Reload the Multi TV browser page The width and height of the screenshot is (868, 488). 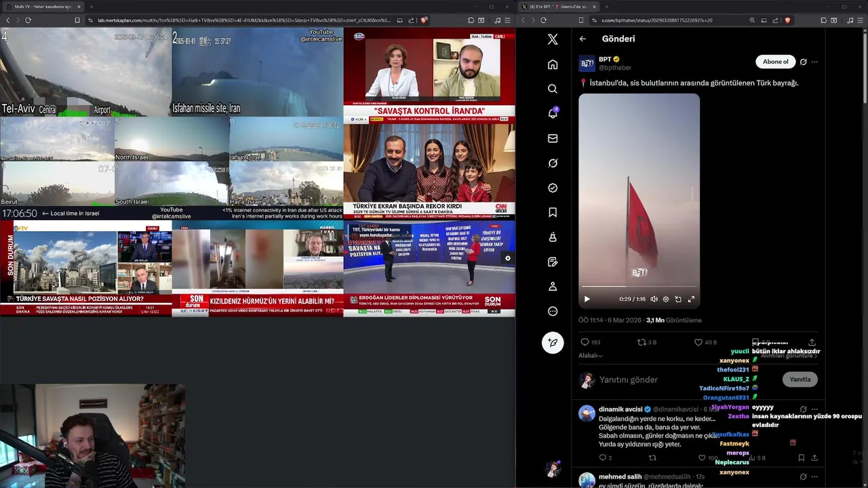click(28, 20)
